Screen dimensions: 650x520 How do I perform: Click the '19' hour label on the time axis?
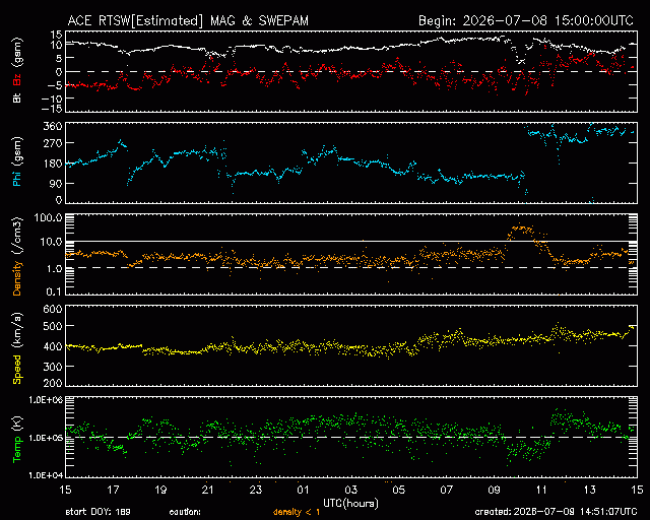(161, 490)
